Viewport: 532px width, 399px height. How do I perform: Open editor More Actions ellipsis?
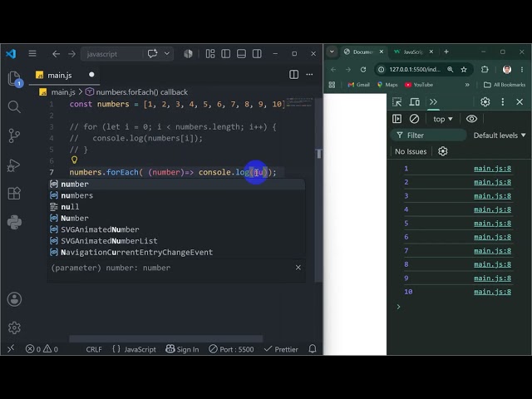click(309, 74)
